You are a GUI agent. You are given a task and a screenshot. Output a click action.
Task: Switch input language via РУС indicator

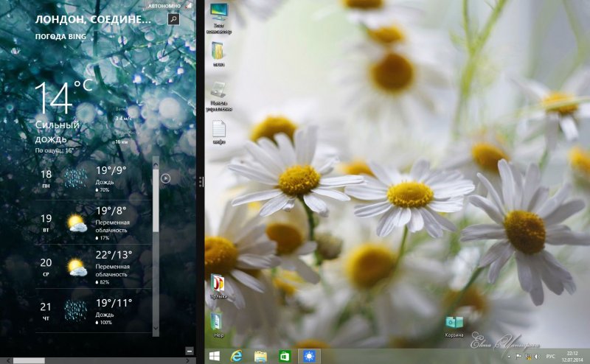point(550,357)
